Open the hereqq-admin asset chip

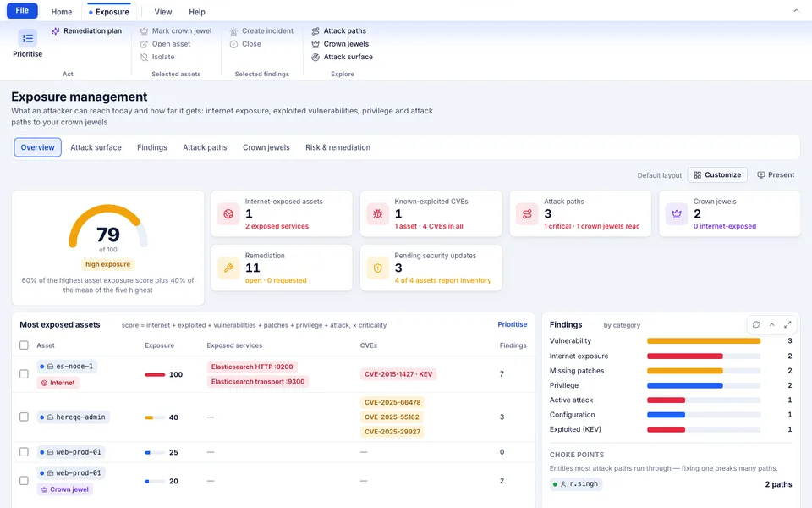click(x=73, y=417)
